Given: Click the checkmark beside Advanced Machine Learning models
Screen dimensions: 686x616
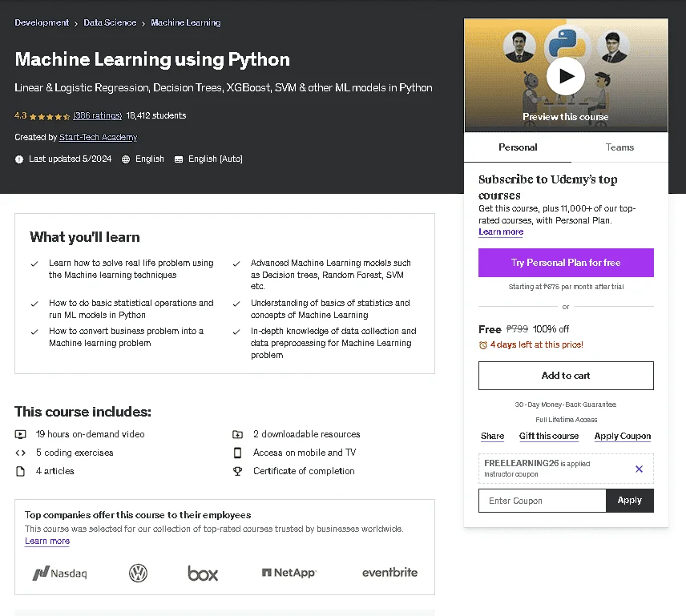Looking at the screenshot, I should (x=236, y=264).
